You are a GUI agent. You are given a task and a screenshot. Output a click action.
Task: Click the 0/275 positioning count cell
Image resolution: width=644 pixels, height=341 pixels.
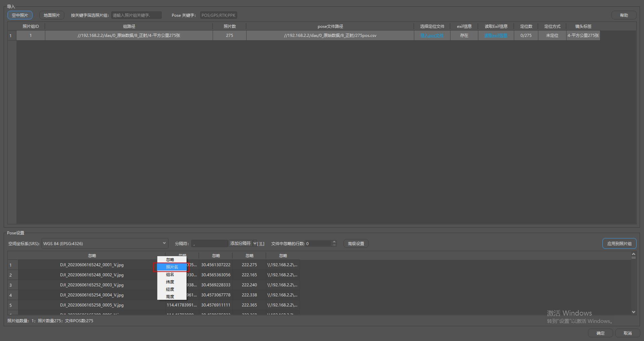click(526, 36)
